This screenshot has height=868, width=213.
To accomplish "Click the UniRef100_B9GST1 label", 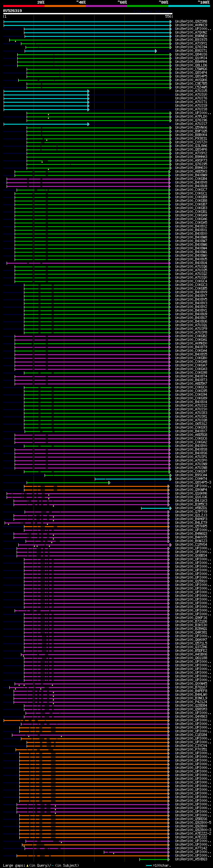I will click(191, 51).
